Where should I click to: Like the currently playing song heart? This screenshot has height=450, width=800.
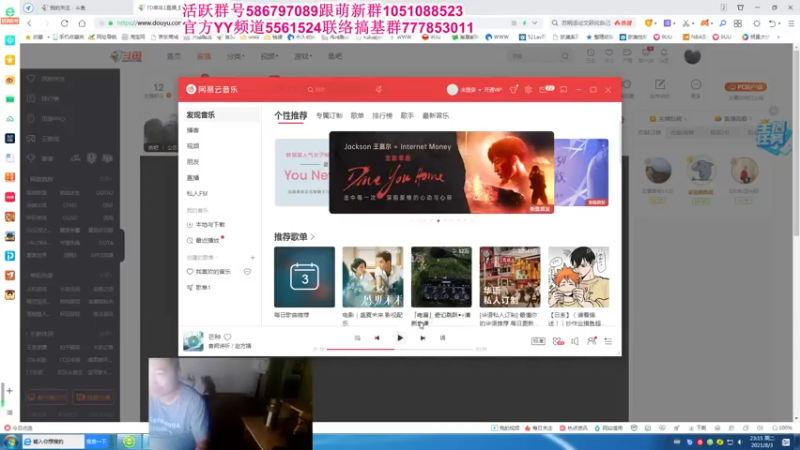228,337
